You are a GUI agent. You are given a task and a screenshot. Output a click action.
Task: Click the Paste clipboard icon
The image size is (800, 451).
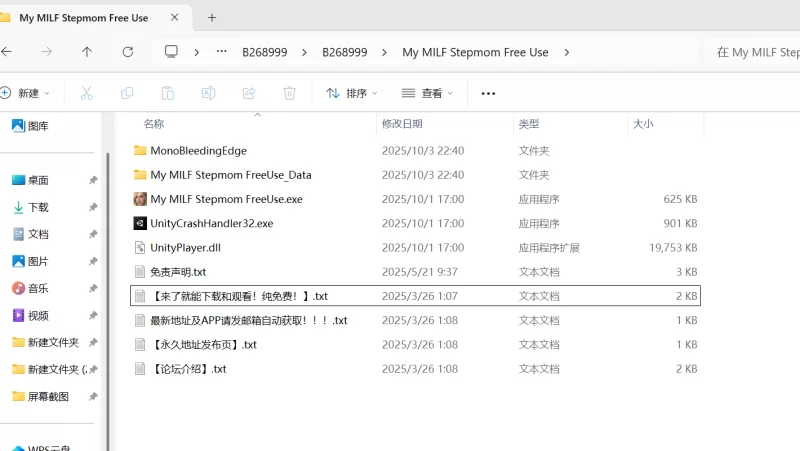168,93
